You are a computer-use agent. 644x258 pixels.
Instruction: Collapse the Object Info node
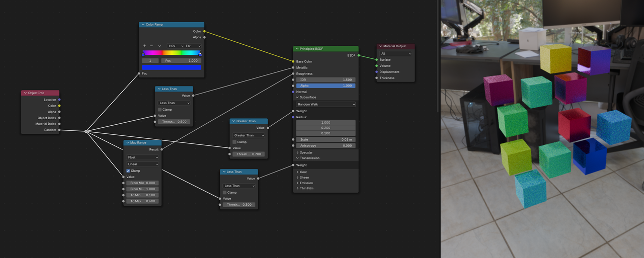coord(25,93)
